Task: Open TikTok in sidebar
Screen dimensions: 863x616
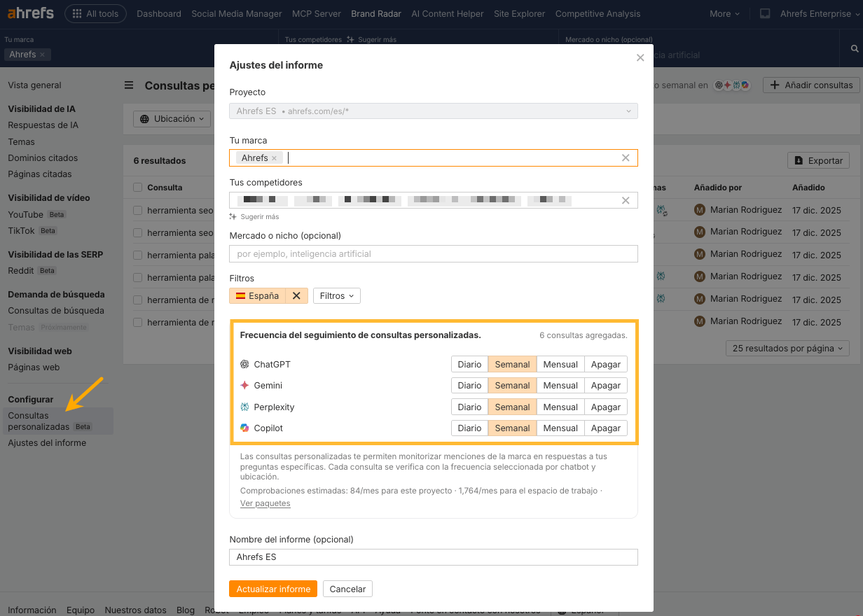Action: (21, 231)
